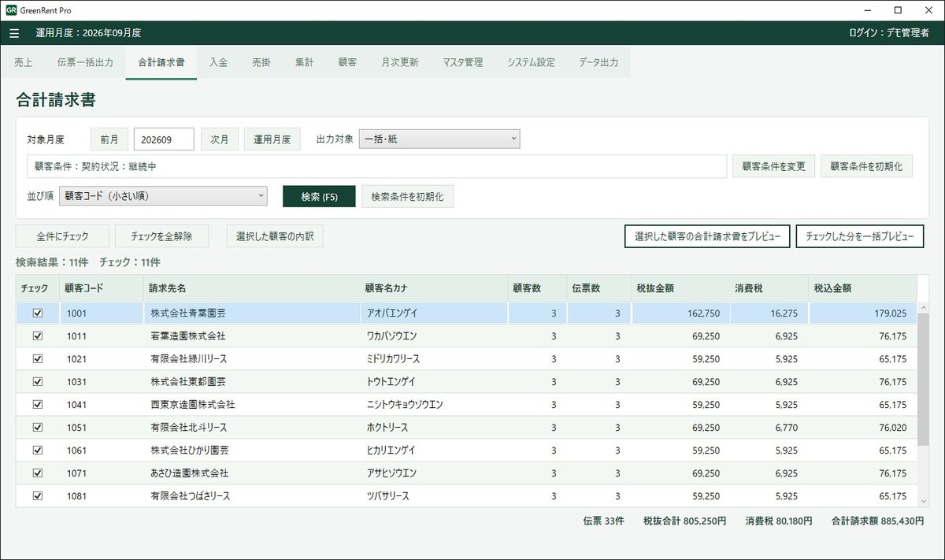Image resolution: width=945 pixels, height=560 pixels.
Task: Click the 顧客名カナ column header
Action: (434, 288)
